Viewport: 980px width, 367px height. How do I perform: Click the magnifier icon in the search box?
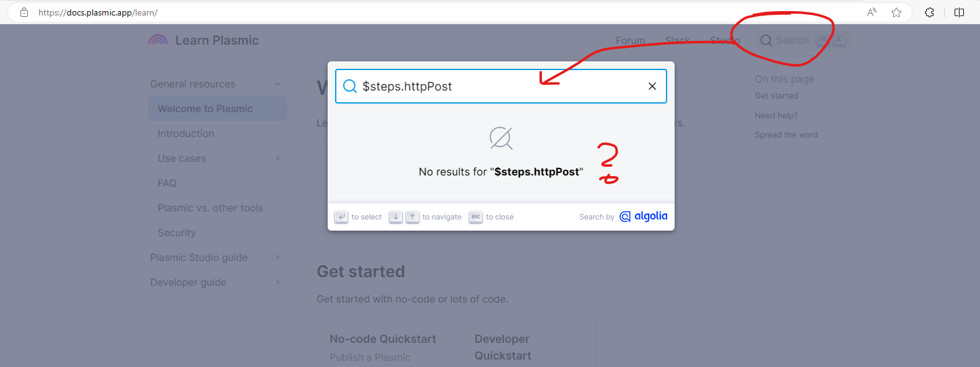[350, 86]
